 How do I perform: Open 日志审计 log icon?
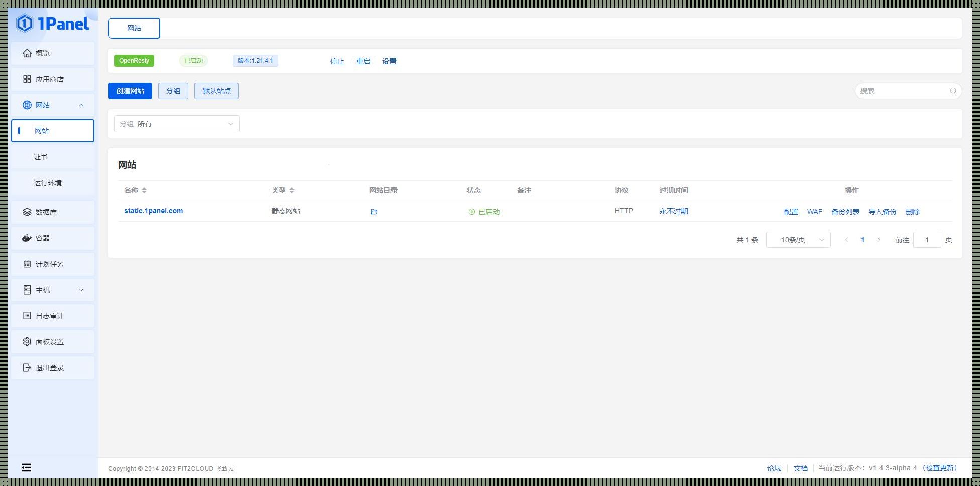(x=27, y=316)
